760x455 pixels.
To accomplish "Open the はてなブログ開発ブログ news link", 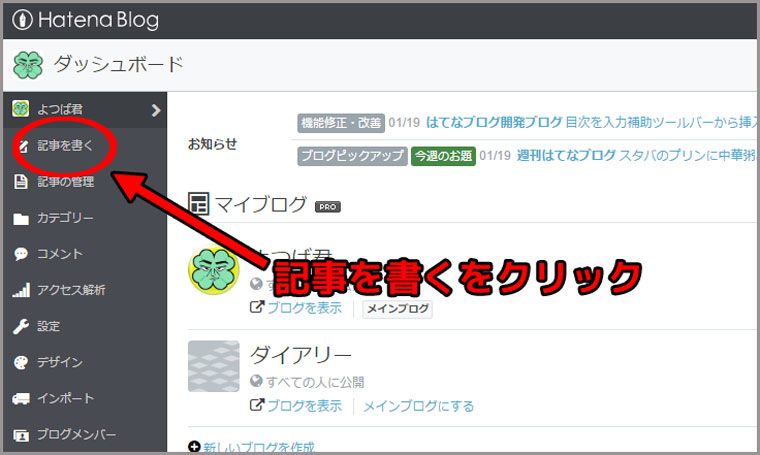I will click(494, 123).
